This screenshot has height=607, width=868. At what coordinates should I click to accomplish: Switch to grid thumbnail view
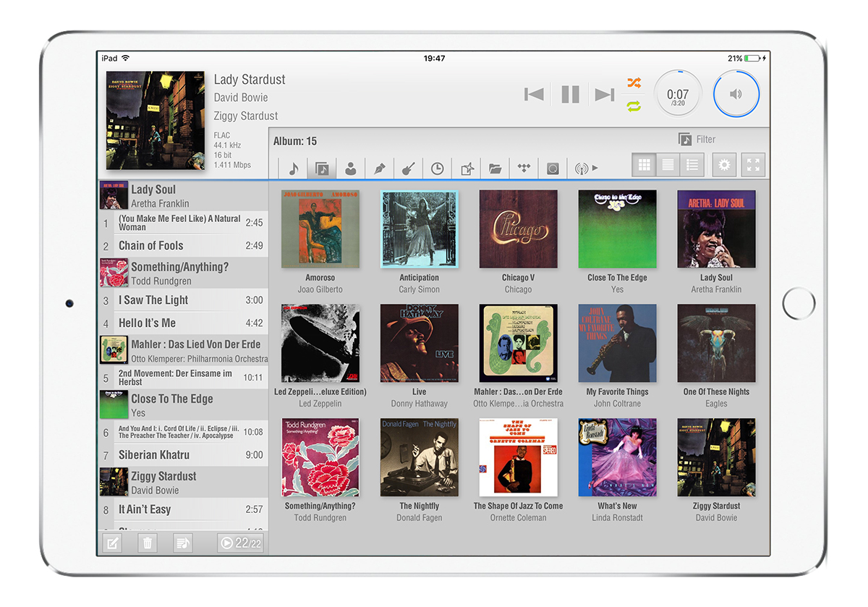click(x=644, y=166)
